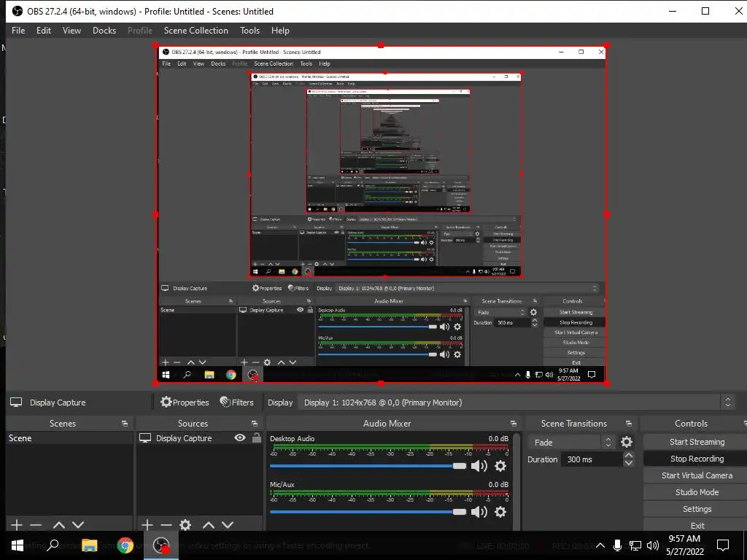747x560 pixels.
Task: Click the Duration 300 ms field
Action: [x=592, y=459]
